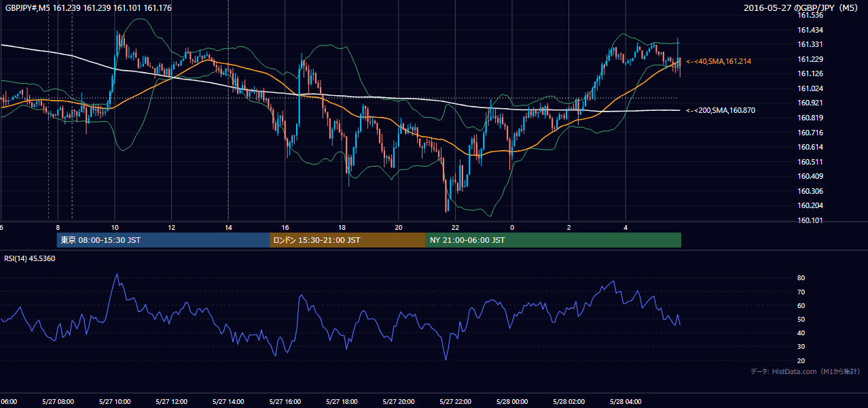Click RSI scale value 60
This screenshot has width=868, height=408.
(x=801, y=305)
